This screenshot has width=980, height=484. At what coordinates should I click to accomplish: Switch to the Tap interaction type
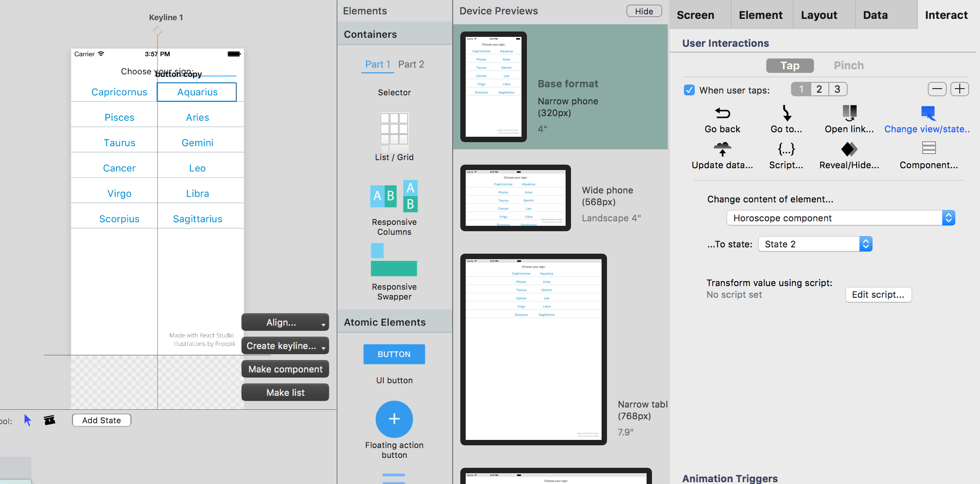[x=790, y=66]
